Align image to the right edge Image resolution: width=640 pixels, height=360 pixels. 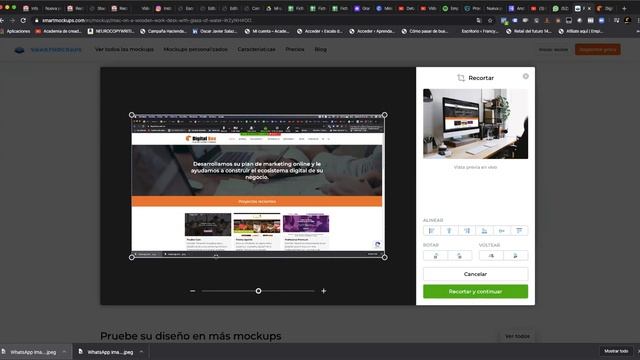(467, 231)
